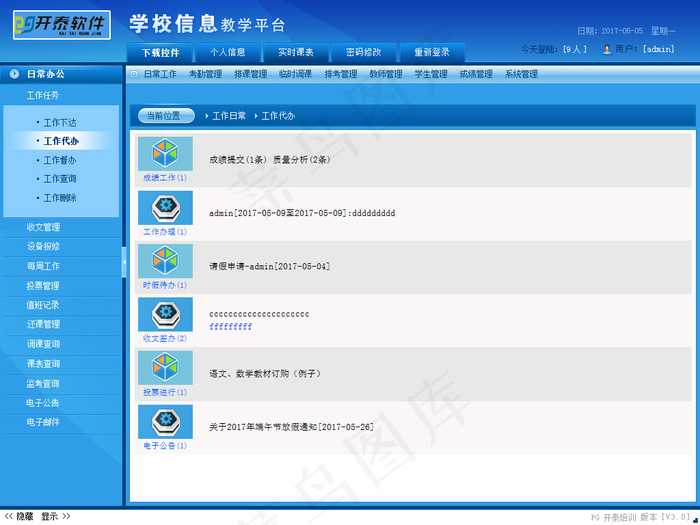Switch to the 个人信息 tab
Screen dimensions: 700x525
[x=227, y=52]
